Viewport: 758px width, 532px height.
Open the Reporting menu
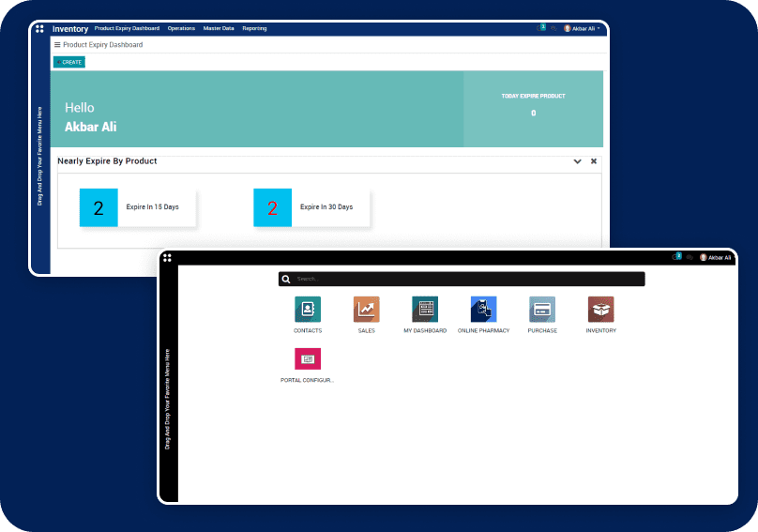254,29
